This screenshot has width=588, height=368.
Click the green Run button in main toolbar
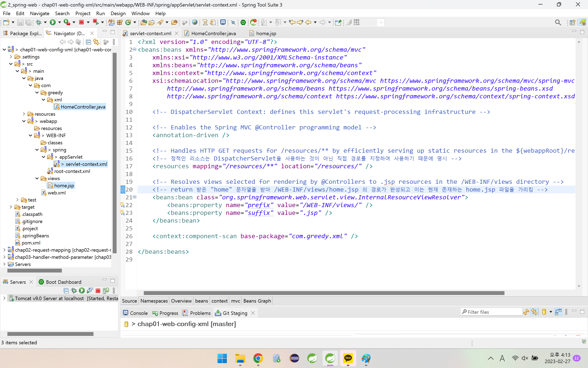coord(53,22)
